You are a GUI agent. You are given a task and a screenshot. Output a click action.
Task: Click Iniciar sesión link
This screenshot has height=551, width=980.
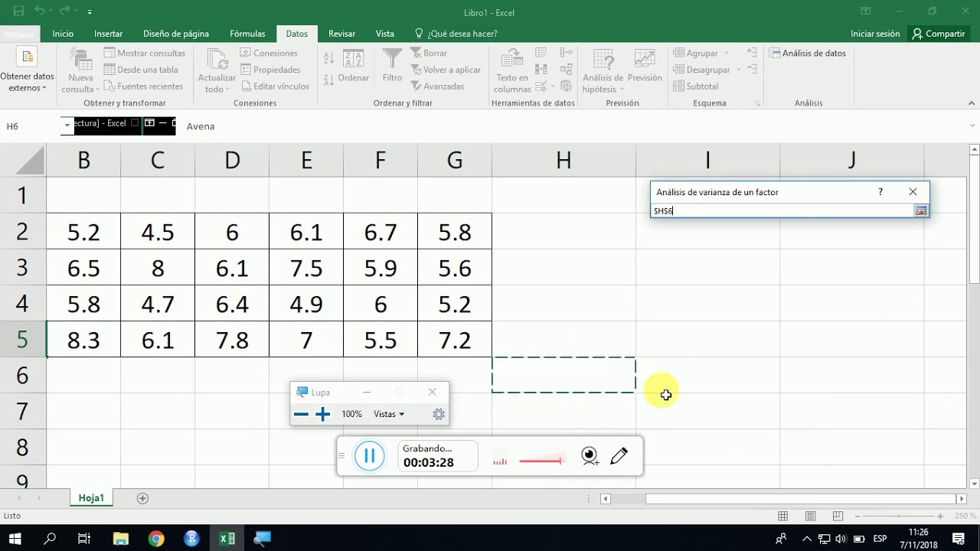point(875,34)
